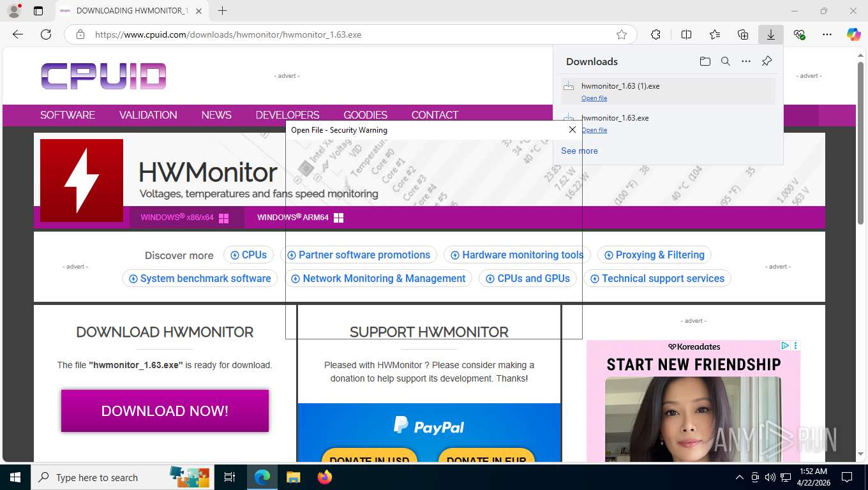Click Proxying & Filtering pill
This screenshot has width=868, height=490.
pos(654,255)
